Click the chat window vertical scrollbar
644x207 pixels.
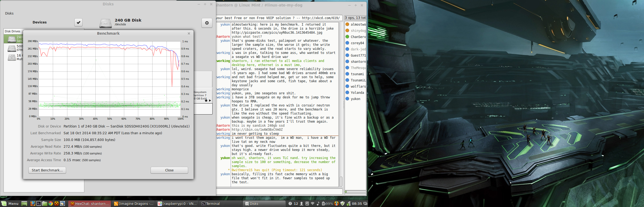pos(341,105)
